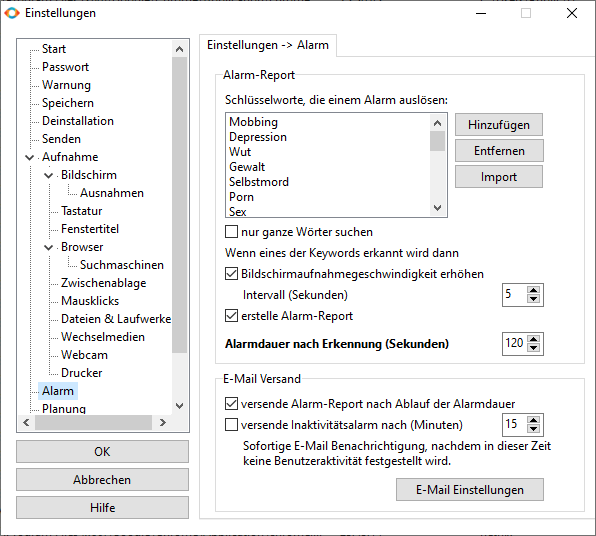The width and height of the screenshot is (596, 536).
Task: Collapse the Browser tree node
Action: point(48,247)
